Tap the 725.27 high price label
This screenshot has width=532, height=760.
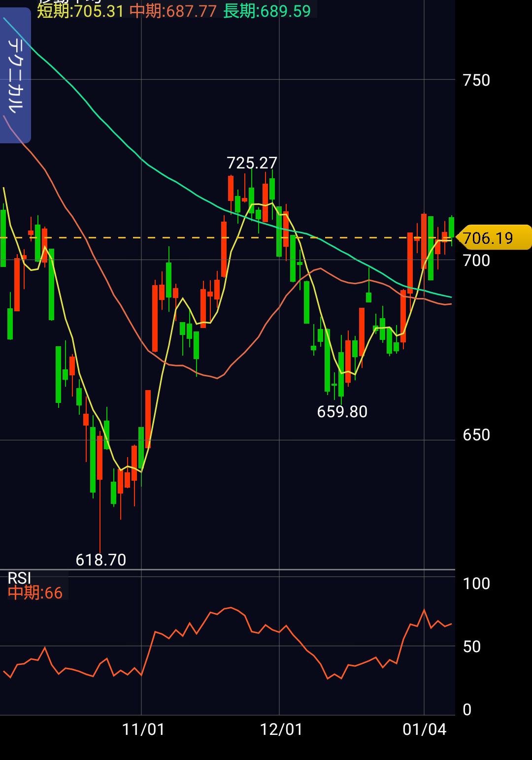tap(252, 163)
